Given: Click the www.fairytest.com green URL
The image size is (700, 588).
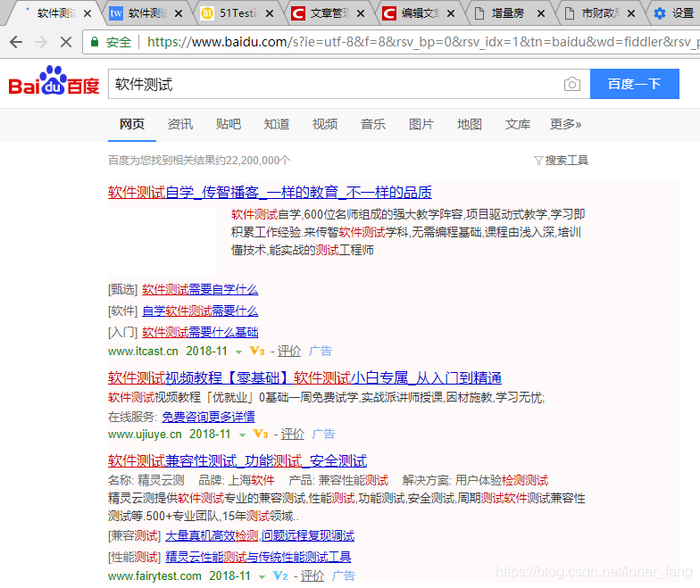Looking at the screenshot, I should (154, 576).
